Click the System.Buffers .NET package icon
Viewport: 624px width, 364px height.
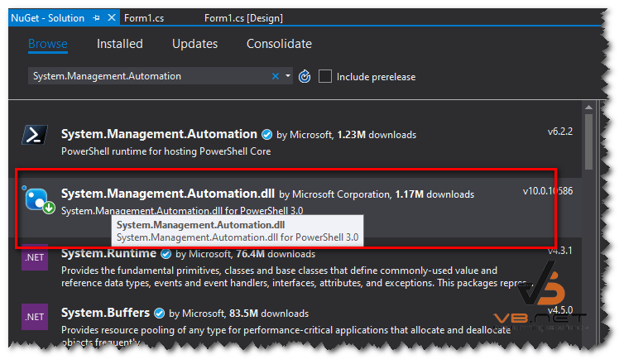(35, 317)
